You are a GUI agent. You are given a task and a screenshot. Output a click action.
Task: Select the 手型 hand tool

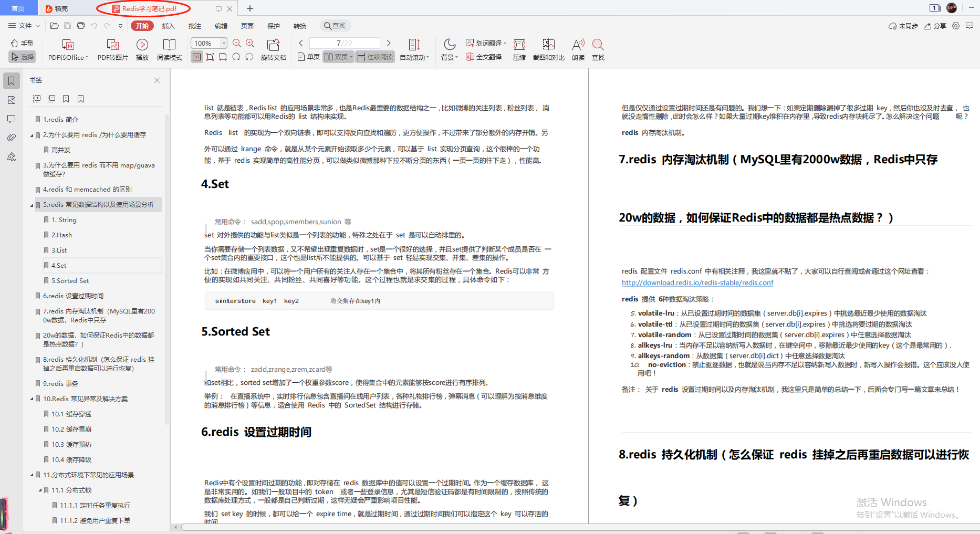pos(22,44)
